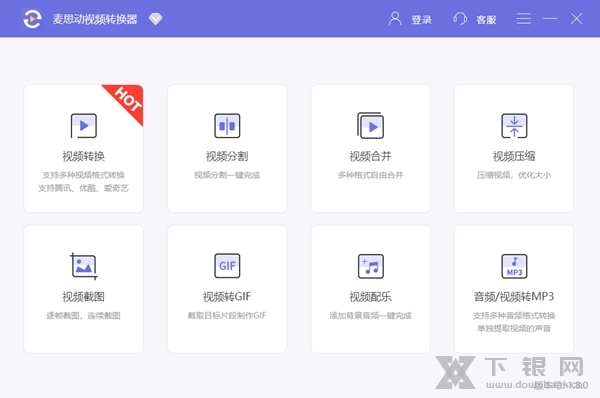Open 视频分割 video split
600x398 pixels.
pos(227,148)
